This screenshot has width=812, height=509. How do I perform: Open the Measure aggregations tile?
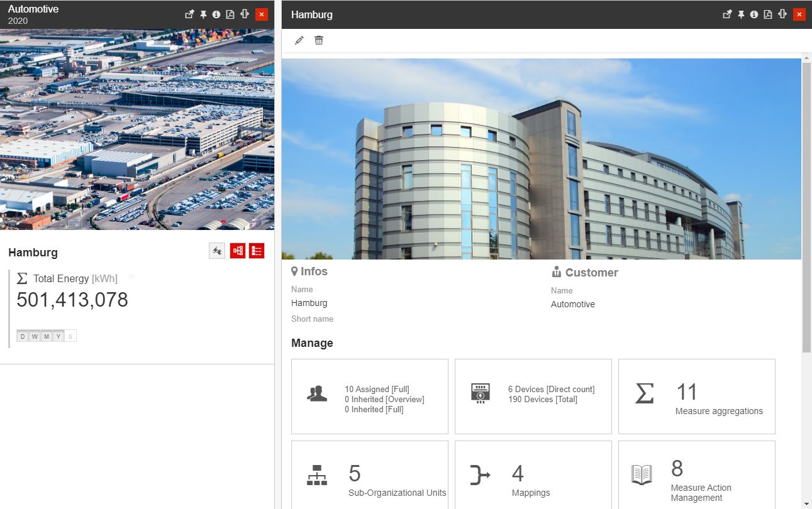pos(696,397)
